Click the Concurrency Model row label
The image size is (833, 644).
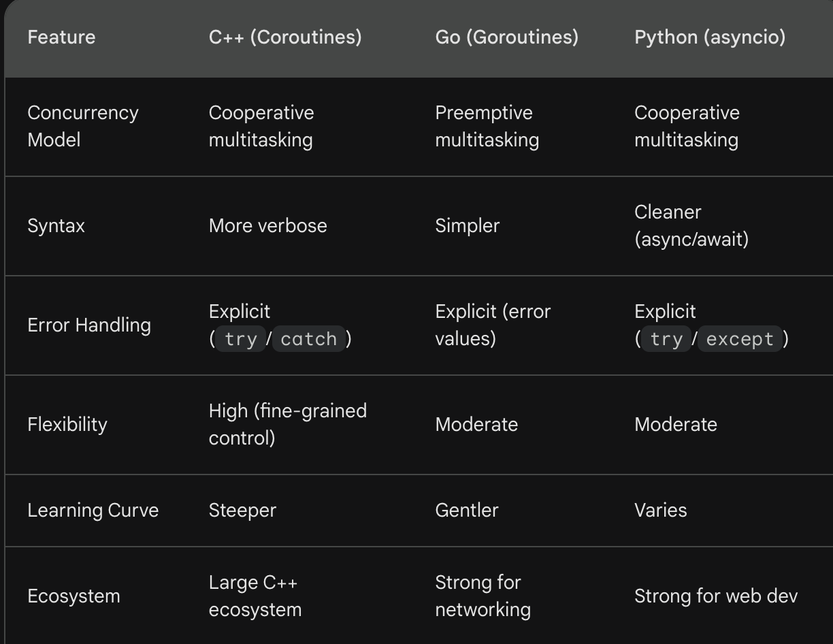(83, 126)
